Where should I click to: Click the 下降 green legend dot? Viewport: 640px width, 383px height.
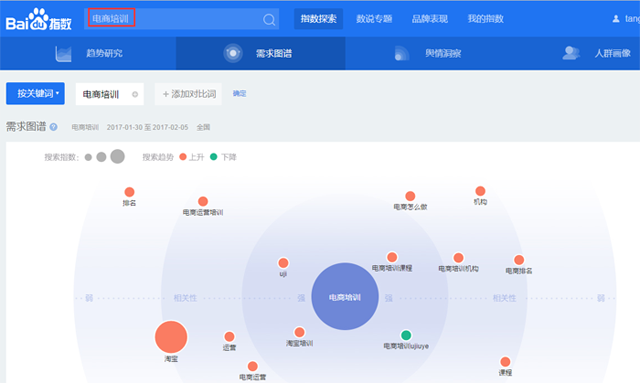213,157
